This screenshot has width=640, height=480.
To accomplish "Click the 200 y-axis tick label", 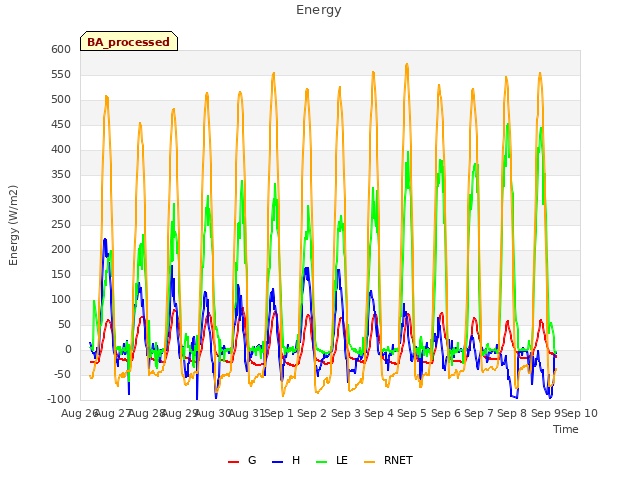I will [x=61, y=250].
